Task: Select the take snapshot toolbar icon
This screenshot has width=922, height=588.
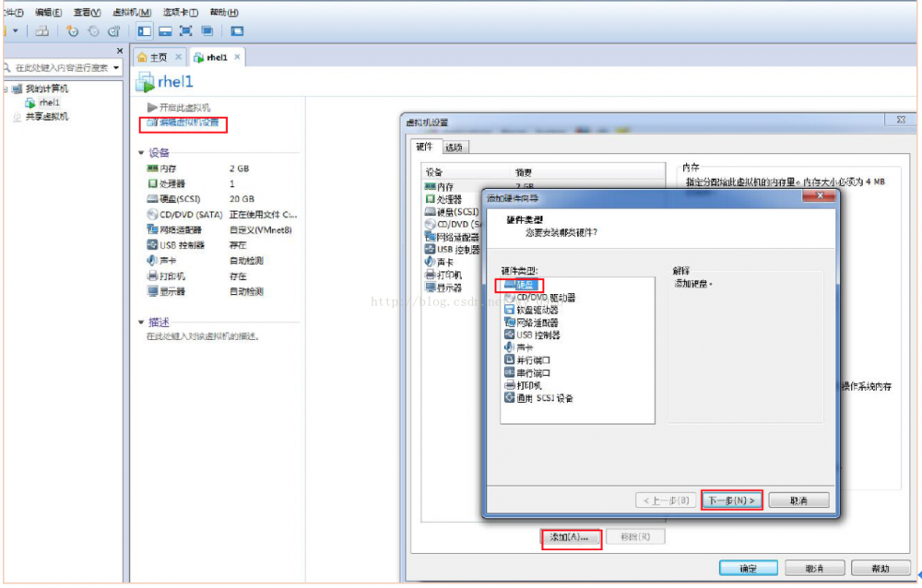Action: click(72, 29)
